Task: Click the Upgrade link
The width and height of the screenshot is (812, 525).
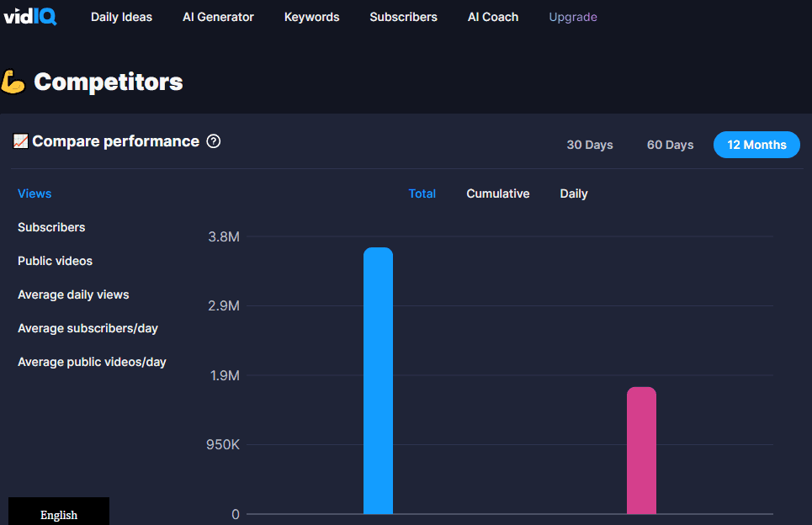Action: click(572, 16)
